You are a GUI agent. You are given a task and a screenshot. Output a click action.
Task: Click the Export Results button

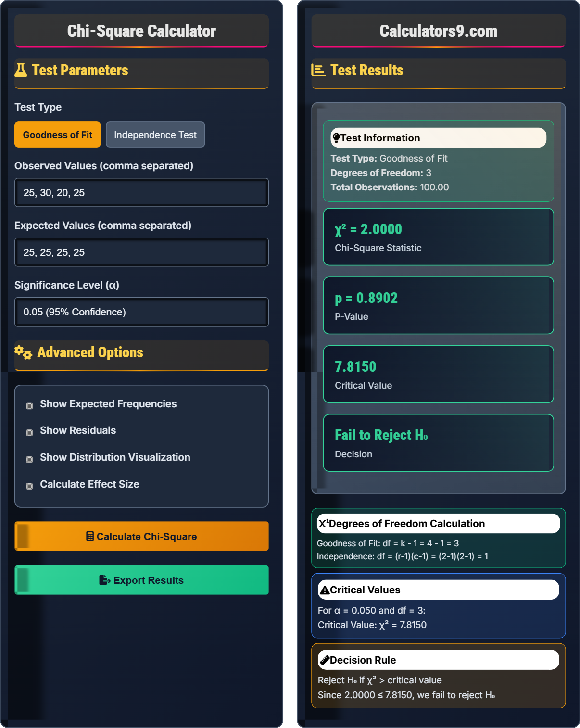[x=141, y=580]
